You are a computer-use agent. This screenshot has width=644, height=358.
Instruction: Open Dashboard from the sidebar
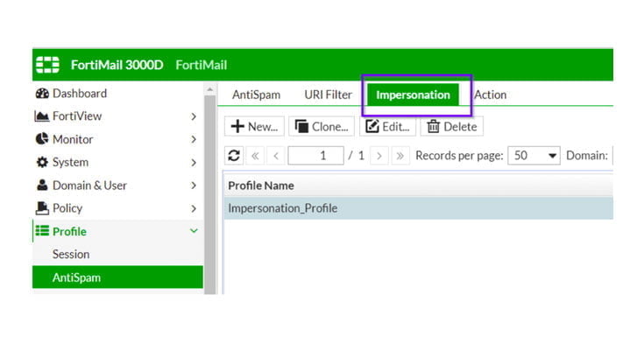[x=79, y=94]
